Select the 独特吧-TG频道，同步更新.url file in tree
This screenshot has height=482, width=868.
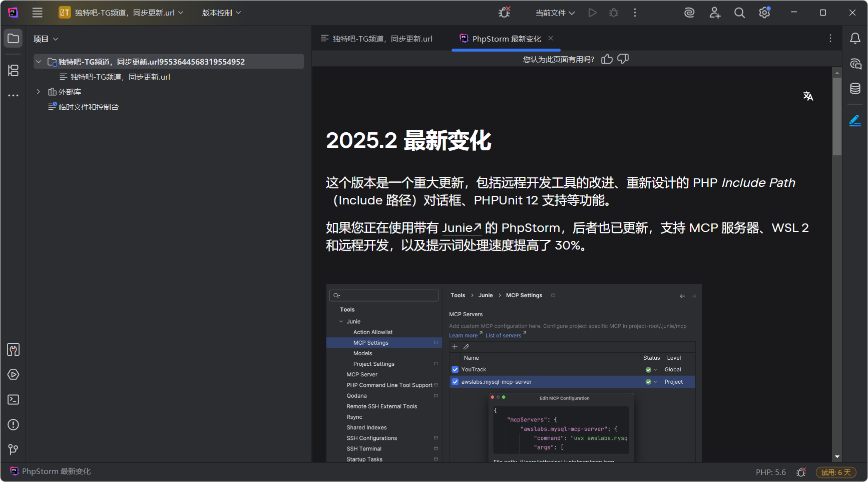click(x=115, y=77)
